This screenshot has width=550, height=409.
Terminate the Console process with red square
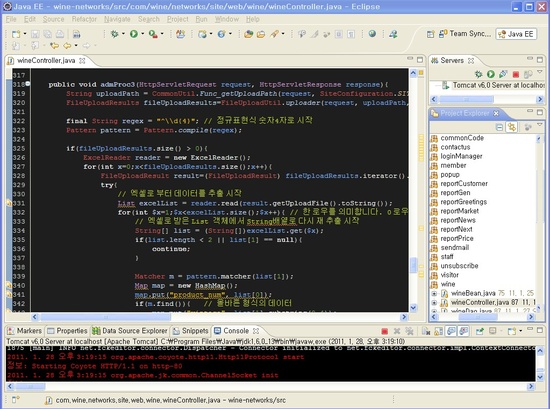coord(385,331)
